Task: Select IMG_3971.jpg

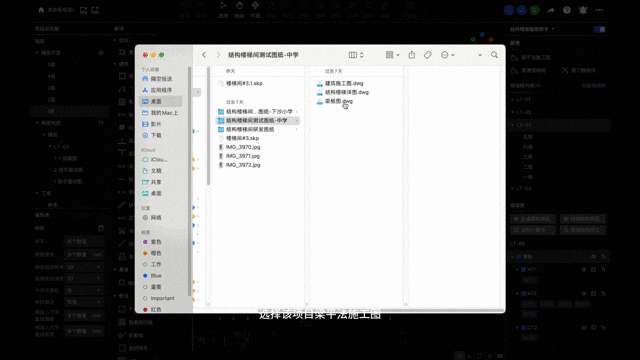Action: tap(243, 156)
